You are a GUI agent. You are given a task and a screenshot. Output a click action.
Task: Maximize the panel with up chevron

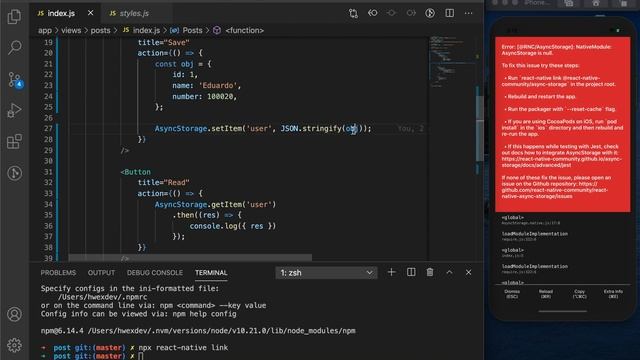(449, 272)
